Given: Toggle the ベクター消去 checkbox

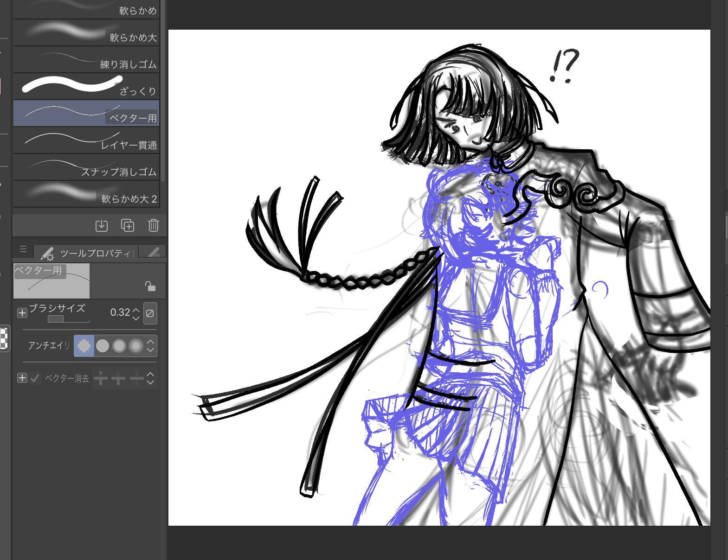Looking at the screenshot, I should 35,378.
